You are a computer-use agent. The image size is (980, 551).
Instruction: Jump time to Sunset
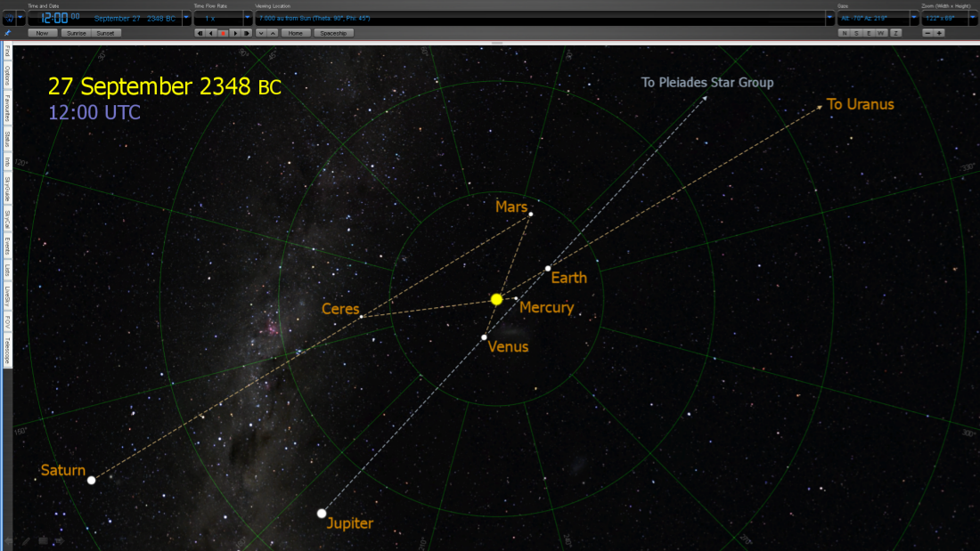click(x=105, y=33)
